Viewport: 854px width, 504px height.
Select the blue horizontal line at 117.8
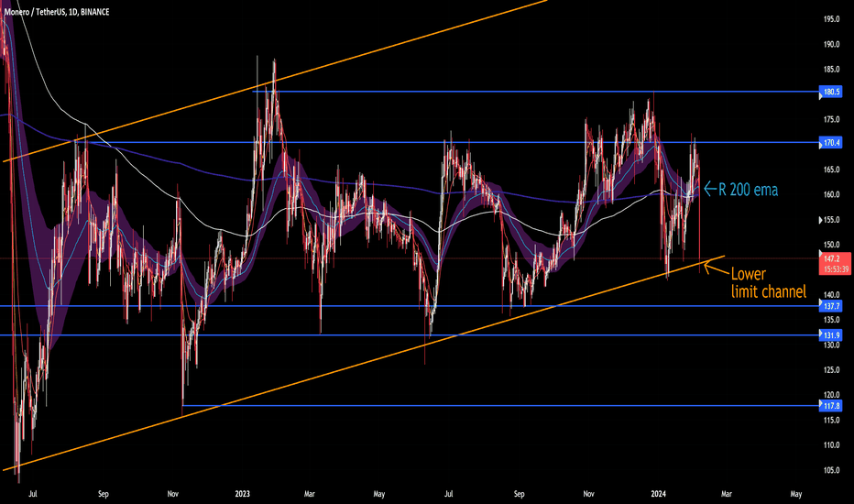(x=501, y=406)
